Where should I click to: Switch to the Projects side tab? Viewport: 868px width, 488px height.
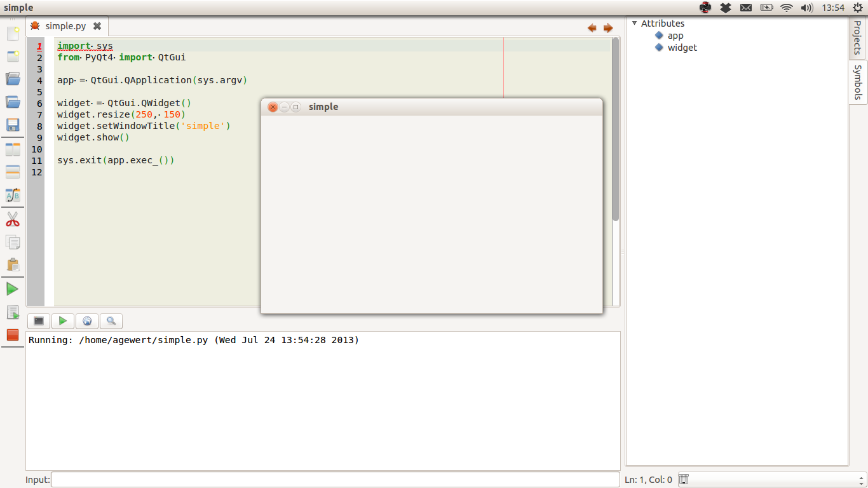(858, 37)
